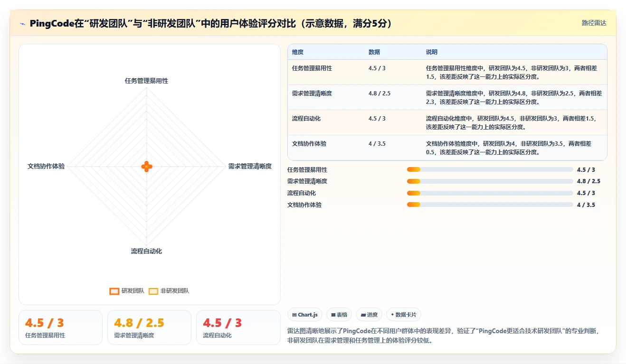
Task: Select the 需求管理清晰度 cell in the table
Action: tap(312, 93)
